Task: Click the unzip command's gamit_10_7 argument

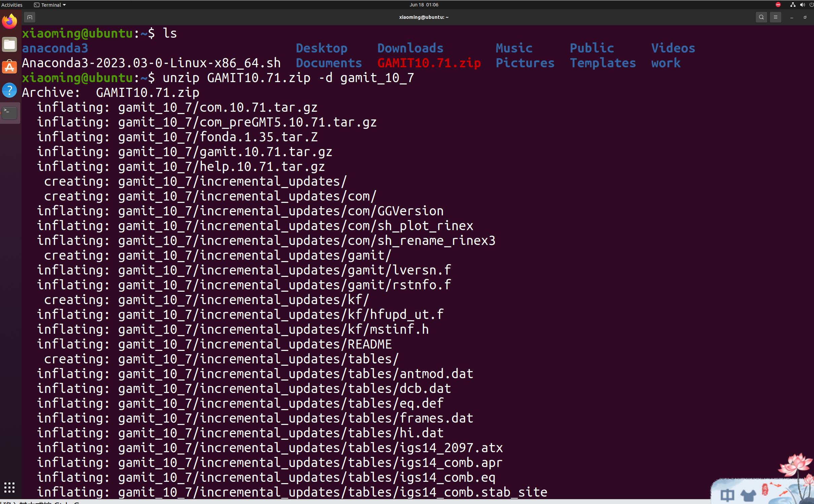Action: pyautogui.click(x=377, y=78)
